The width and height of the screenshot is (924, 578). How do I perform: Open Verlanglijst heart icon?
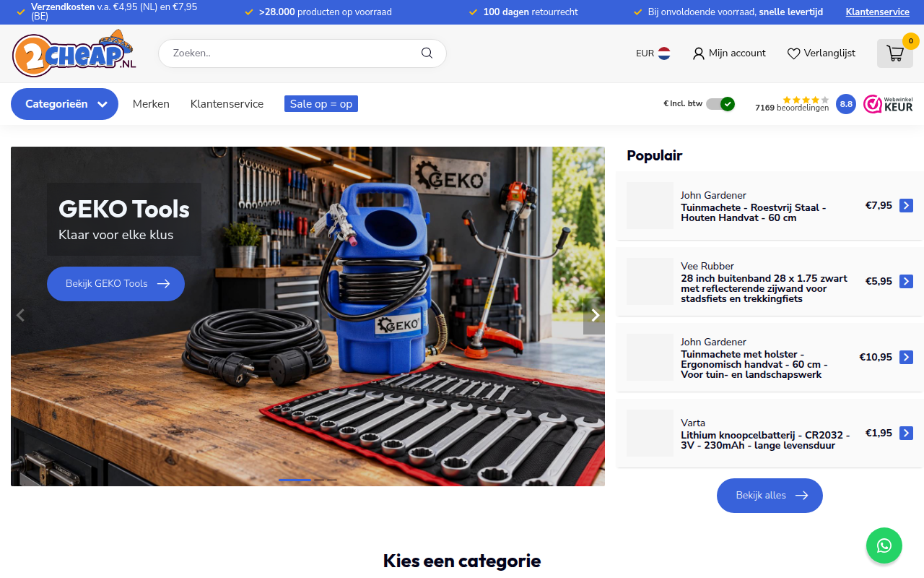(x=793, y=53)
